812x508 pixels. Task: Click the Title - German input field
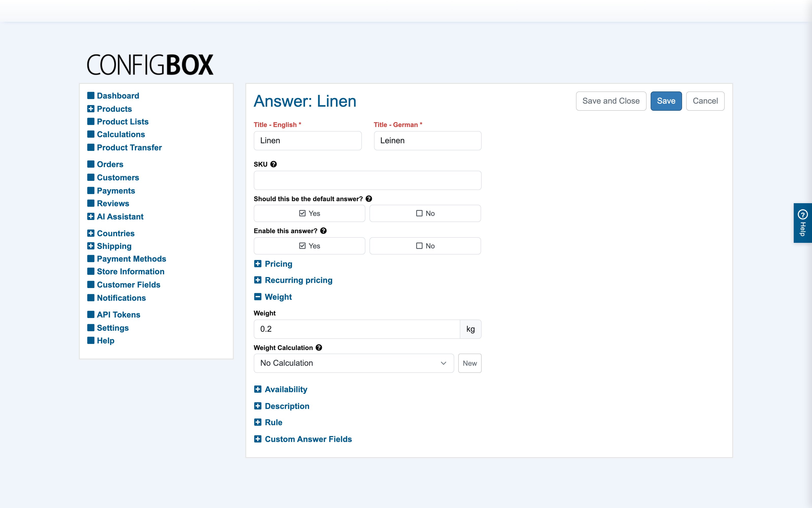tap(428, 141)
